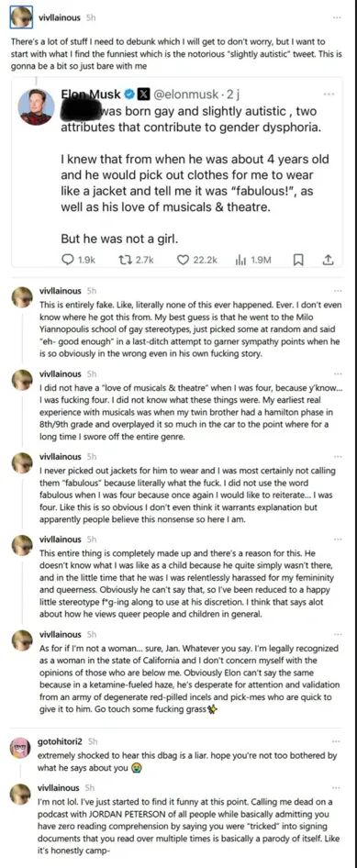This screenshot has height=868, width=357.
Task: Open more options on the first vivllainous post
Action: (x=338, y=17)
